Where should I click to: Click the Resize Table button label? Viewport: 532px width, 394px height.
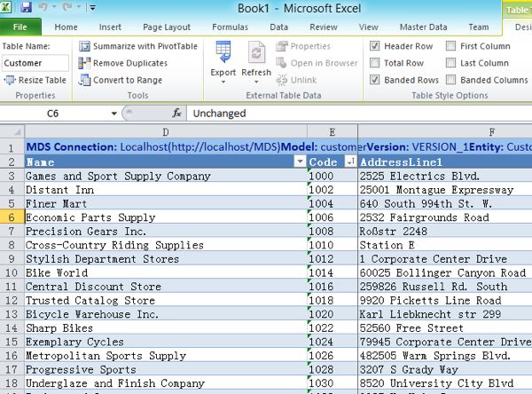(x=43, y=80)
